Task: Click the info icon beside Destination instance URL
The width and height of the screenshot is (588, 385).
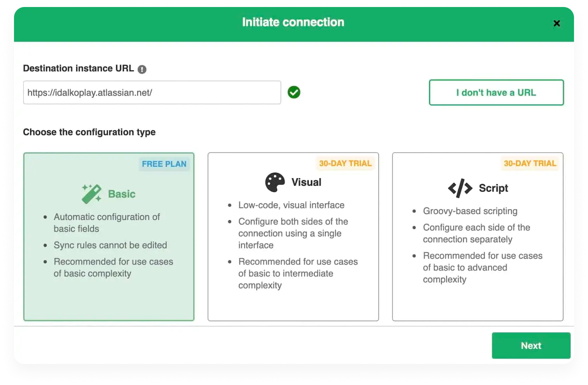Action: (142, 69)
